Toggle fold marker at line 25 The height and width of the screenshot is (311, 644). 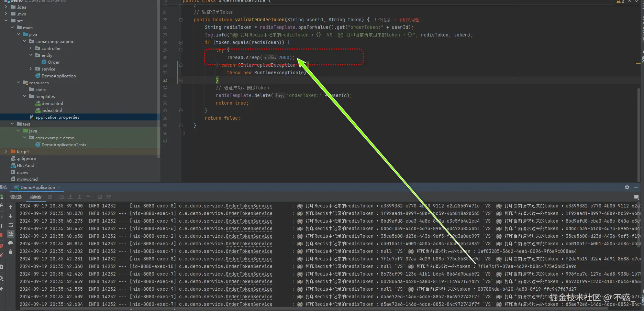click(181, 20)
